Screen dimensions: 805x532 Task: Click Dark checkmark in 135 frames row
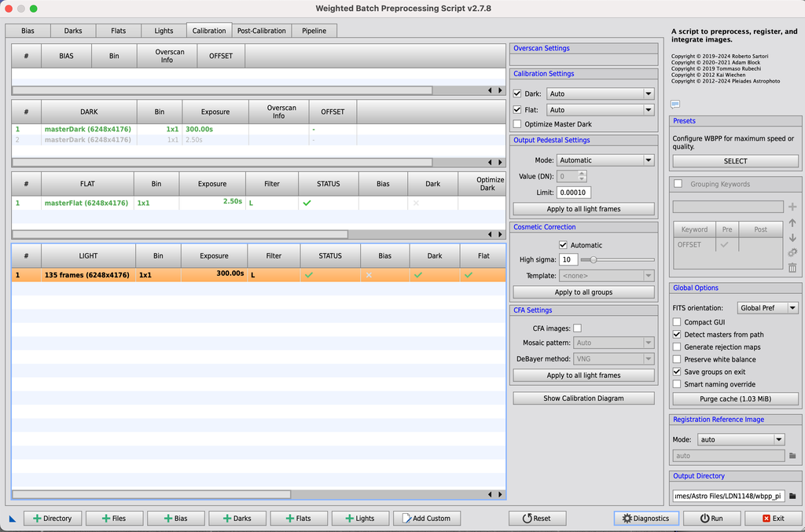tap(418, 275)
